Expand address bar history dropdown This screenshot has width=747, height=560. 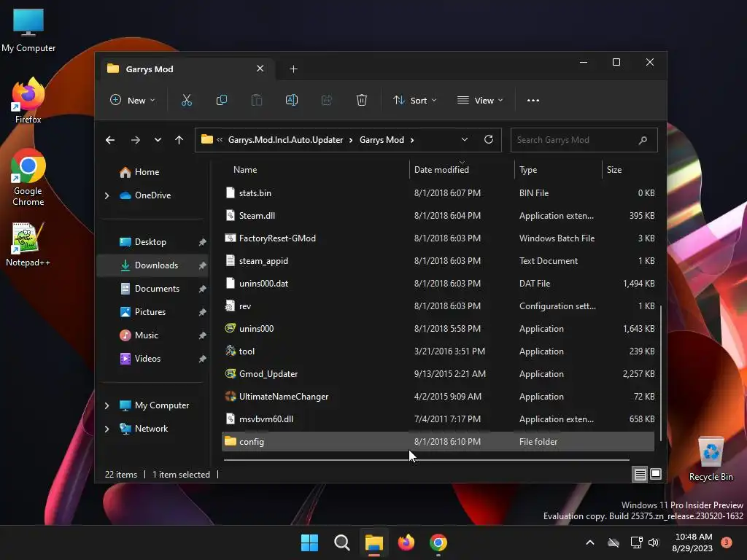click(x=465, y=139)
